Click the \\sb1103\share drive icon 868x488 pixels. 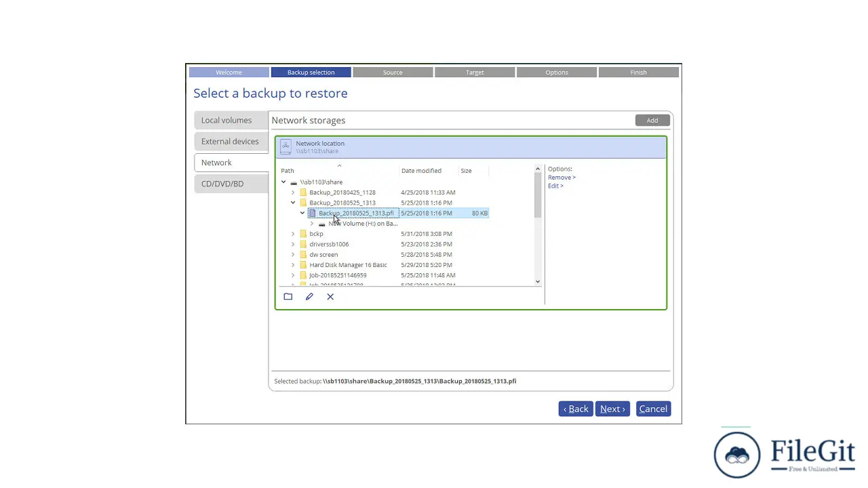click(294, 182)
